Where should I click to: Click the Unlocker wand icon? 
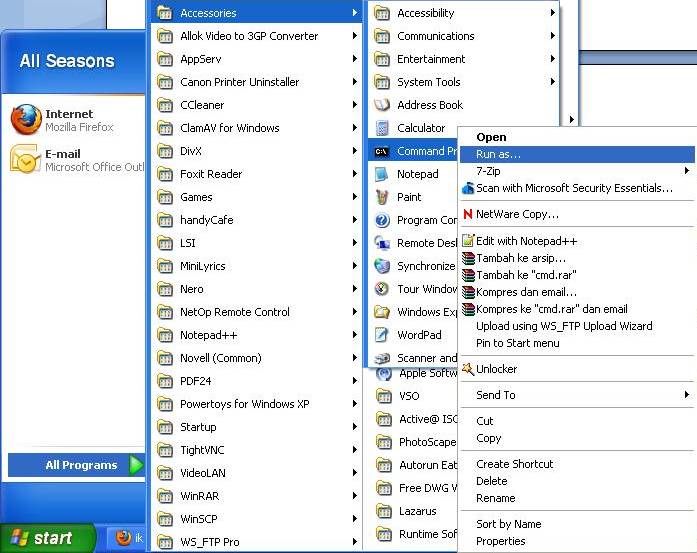468,369
